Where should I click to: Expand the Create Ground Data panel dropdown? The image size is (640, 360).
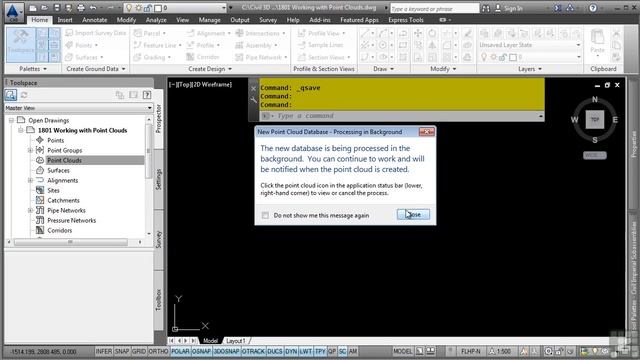pyautogui.click(x=96, y=69)
